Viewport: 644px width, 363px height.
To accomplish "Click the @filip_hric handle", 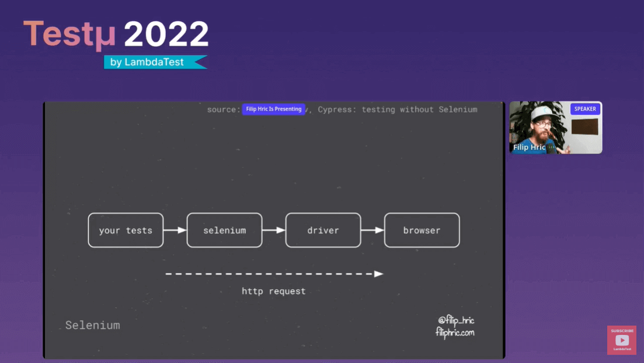I will coord(457,319).
